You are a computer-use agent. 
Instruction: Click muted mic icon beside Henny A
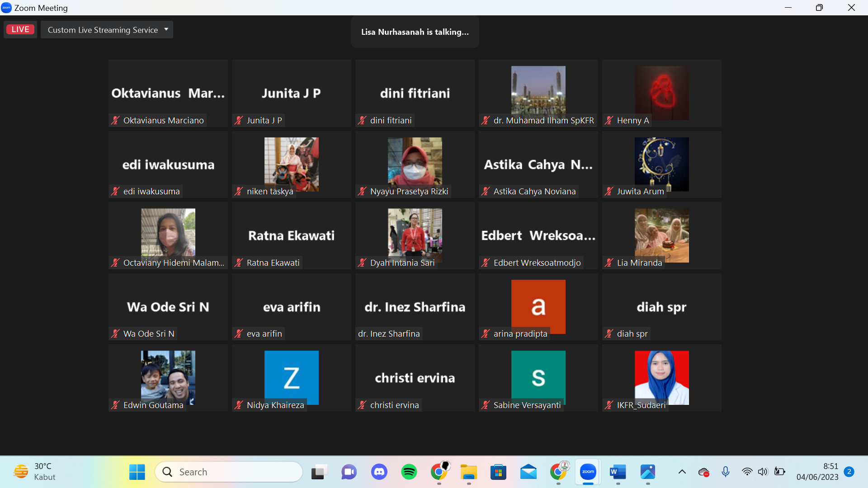(x=609, y=120)
